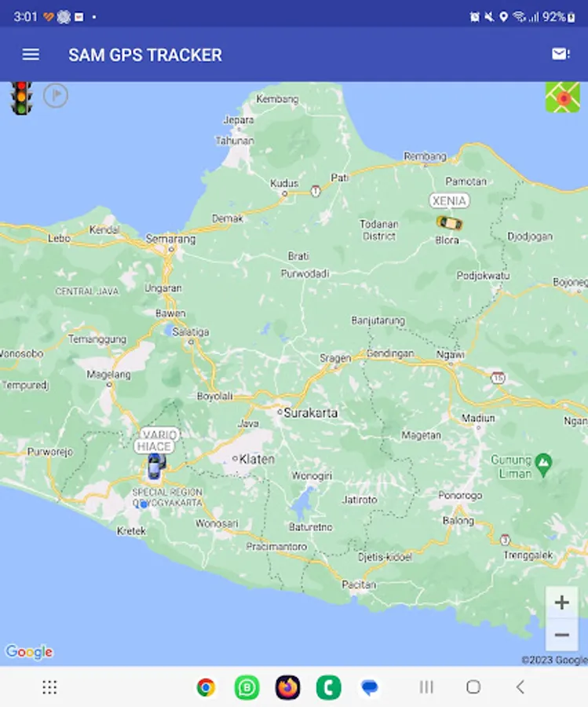Tap the Surakarta city label
This screenshot has width=588, height=707.
[310, 413]
